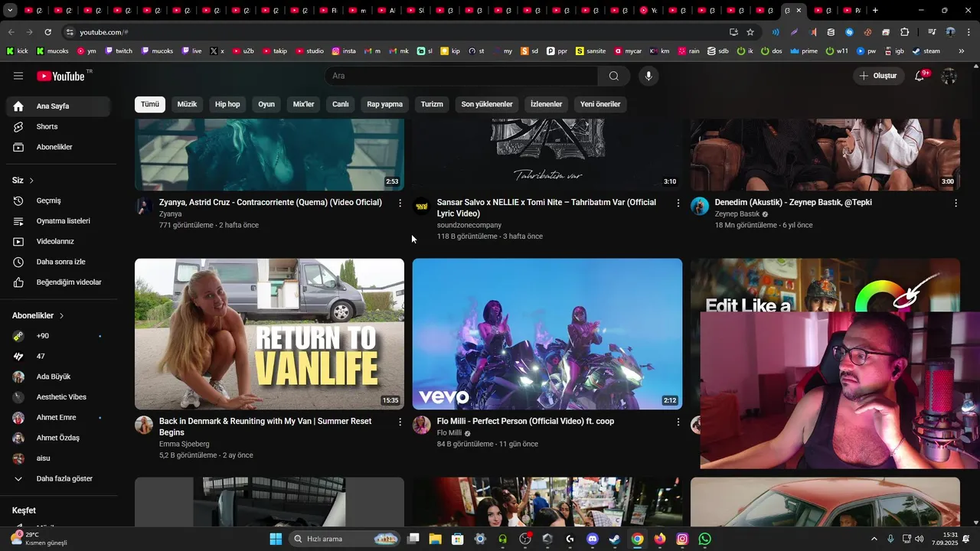Show hidden system tray icons
This screenshot has height=551, width=980.
click(874, 539)
